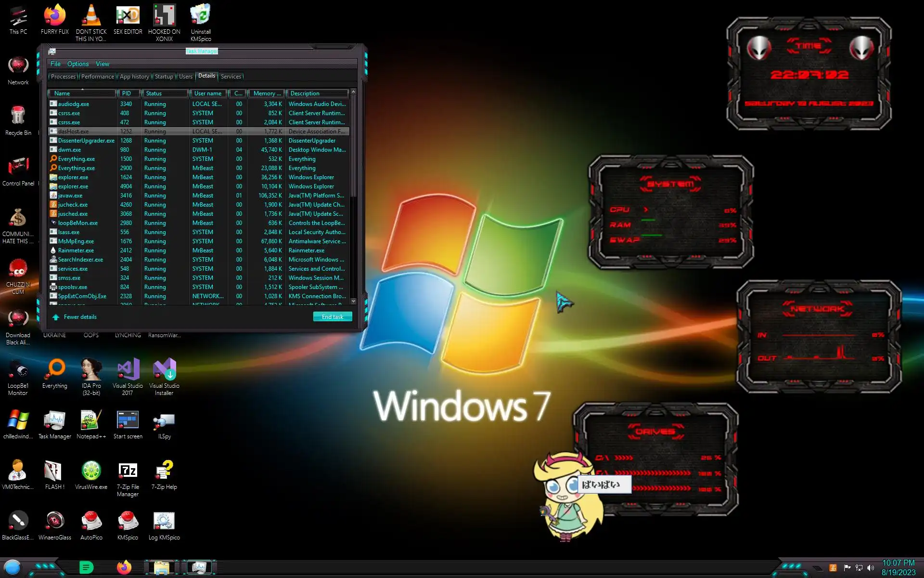Open the Notepad++ desktop icon
Viewport: 924px width, 578px height.
pos(90,421)
